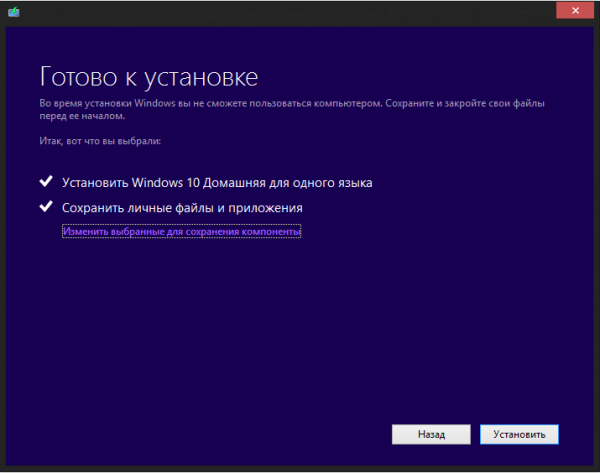Click the text Сохранить личные файлы и приложения

point(182,208)
